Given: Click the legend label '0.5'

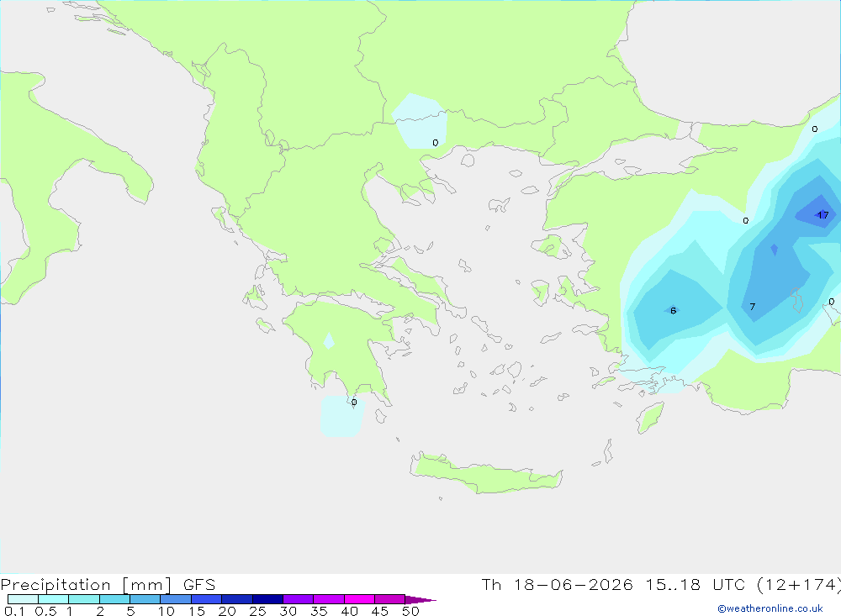Looking at the screenshot, I should click(x=45, y=611).
